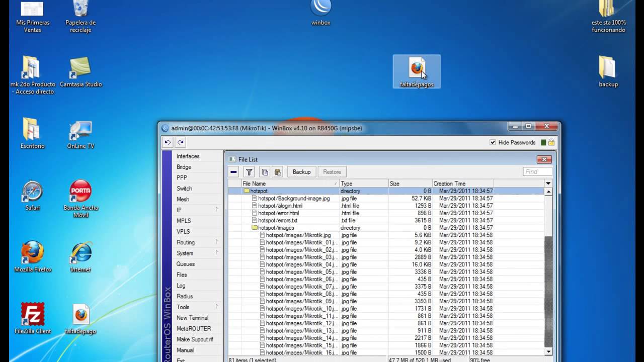Click the remove (minus) button in File List
This screenshot has width=644, height=362.
click(233, 172)
